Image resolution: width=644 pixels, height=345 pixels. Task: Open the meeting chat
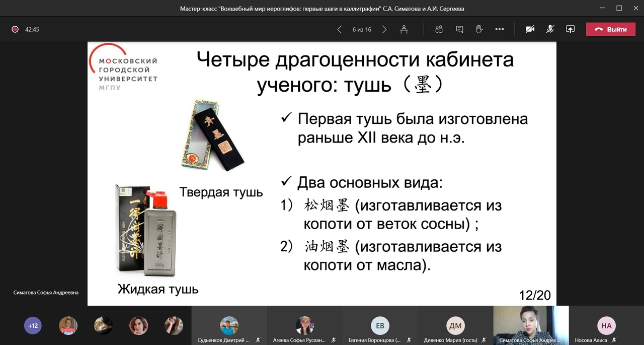tap(459, 29)
